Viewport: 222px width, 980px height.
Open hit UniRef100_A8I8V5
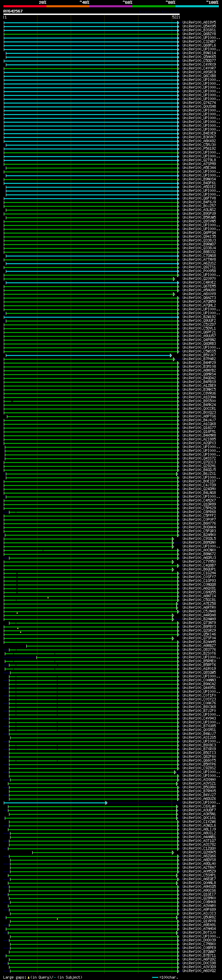199,23
